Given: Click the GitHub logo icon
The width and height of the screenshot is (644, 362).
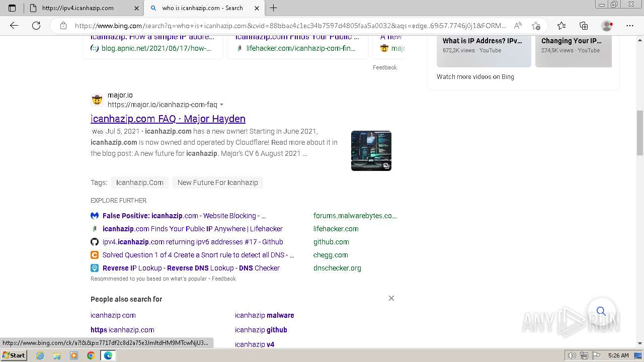Looking at the screenshot, I should pyautogui.click(x=95, y=242).
